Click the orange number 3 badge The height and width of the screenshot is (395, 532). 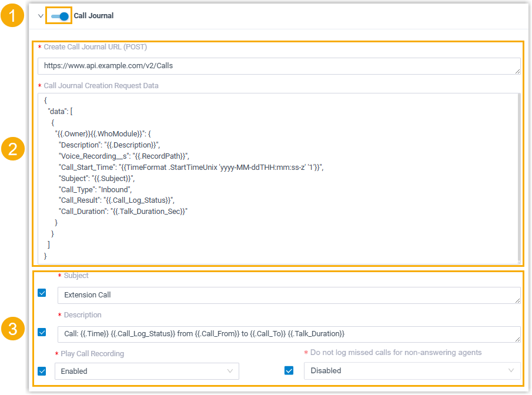12,329
